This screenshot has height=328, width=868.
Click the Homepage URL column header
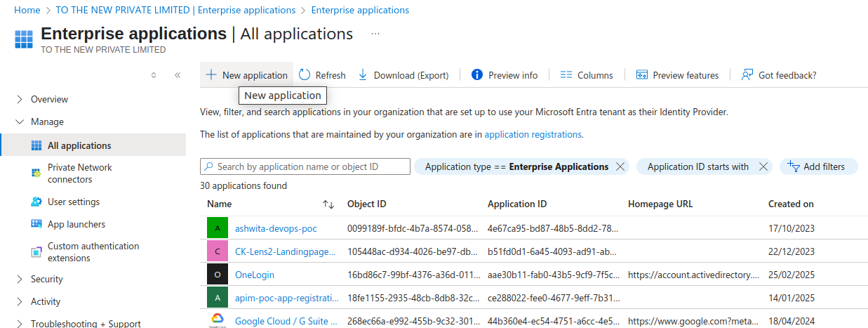tap(660, 204)
